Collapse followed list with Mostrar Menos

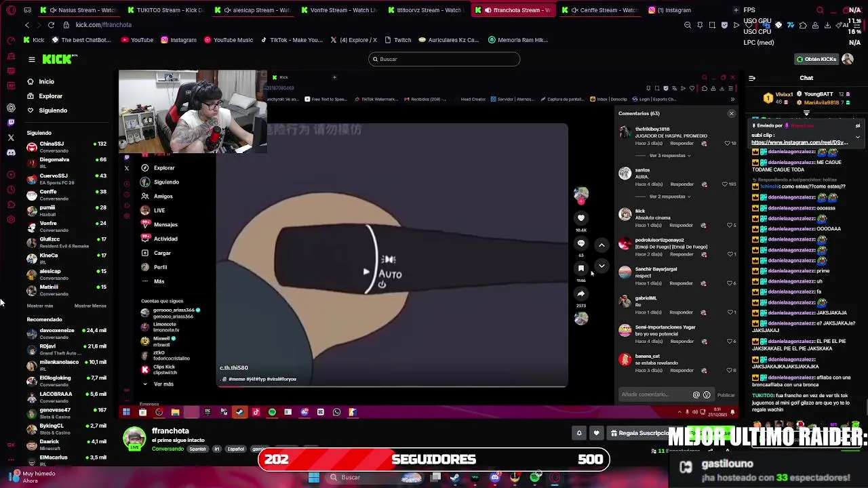pyautogui.click(x=90, y=306)
